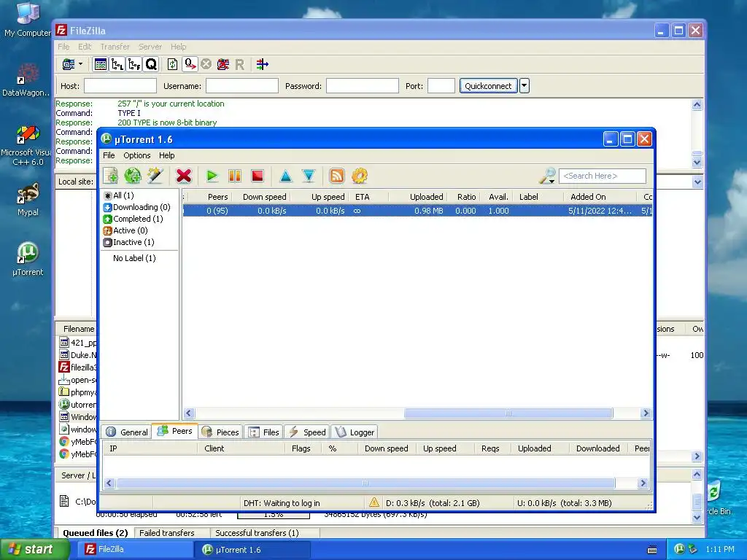This screenshot has height=560, width=747.
Task: Open the FileZilla Server menu
Action: [x=150, y=47]
